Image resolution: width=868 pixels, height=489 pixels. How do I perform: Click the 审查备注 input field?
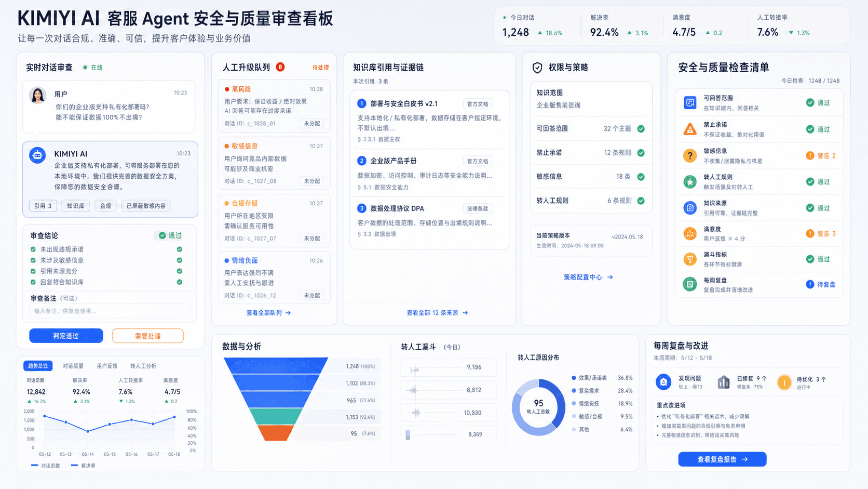click(x=110, y=311)
